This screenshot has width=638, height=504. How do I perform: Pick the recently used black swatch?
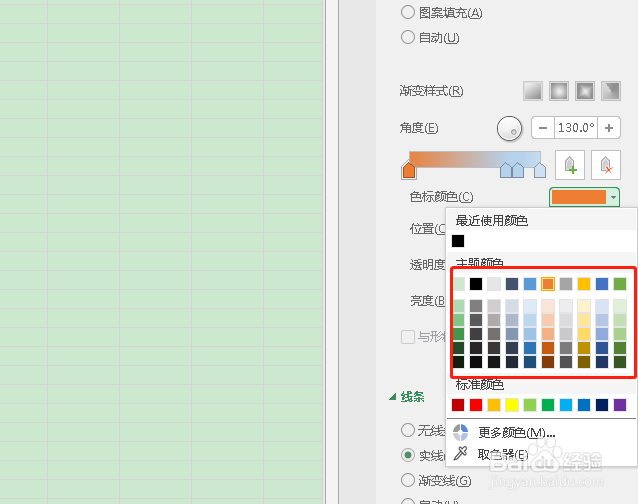pyautogui.click(x=458, y=241)
